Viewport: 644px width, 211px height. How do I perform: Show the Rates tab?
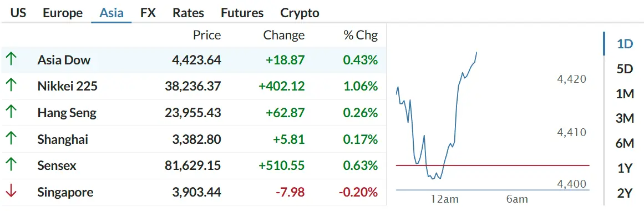188,13
